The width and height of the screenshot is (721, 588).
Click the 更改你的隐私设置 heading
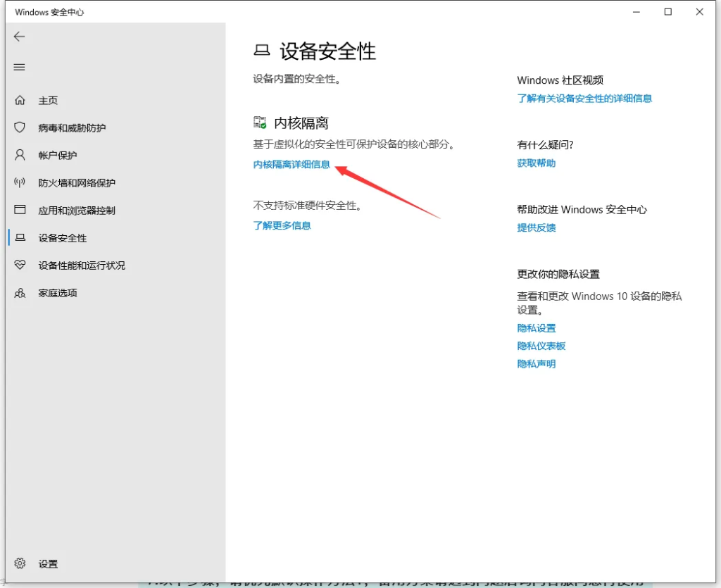pos(558,274)
